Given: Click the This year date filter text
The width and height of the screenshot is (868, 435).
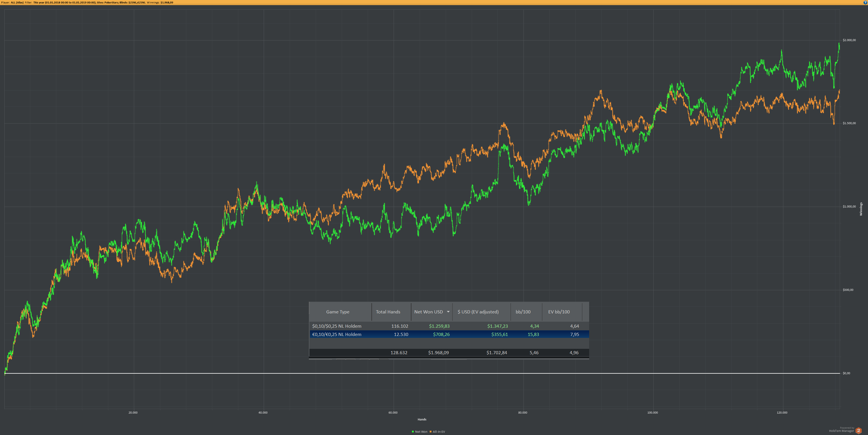Looking at the screenshot, I should pos(64,2).
